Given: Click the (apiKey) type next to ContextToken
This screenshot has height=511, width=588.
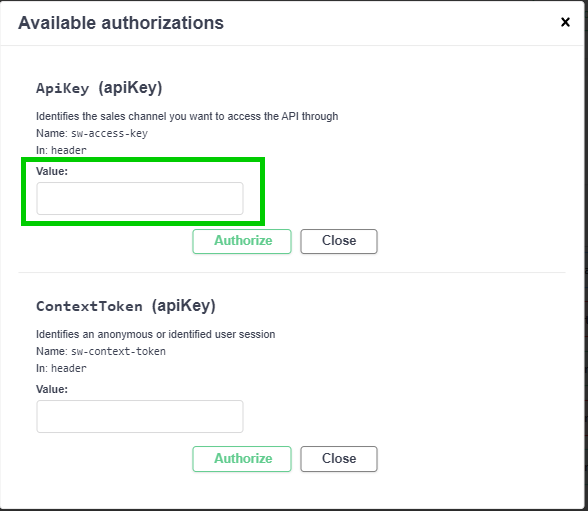Looking at the screenshot, I should point(184,306).
